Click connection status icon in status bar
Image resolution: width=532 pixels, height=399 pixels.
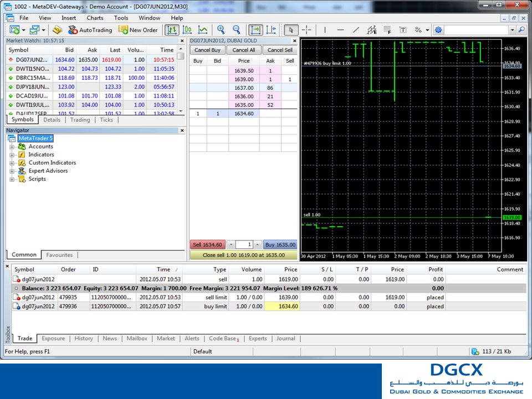[475, 351]
